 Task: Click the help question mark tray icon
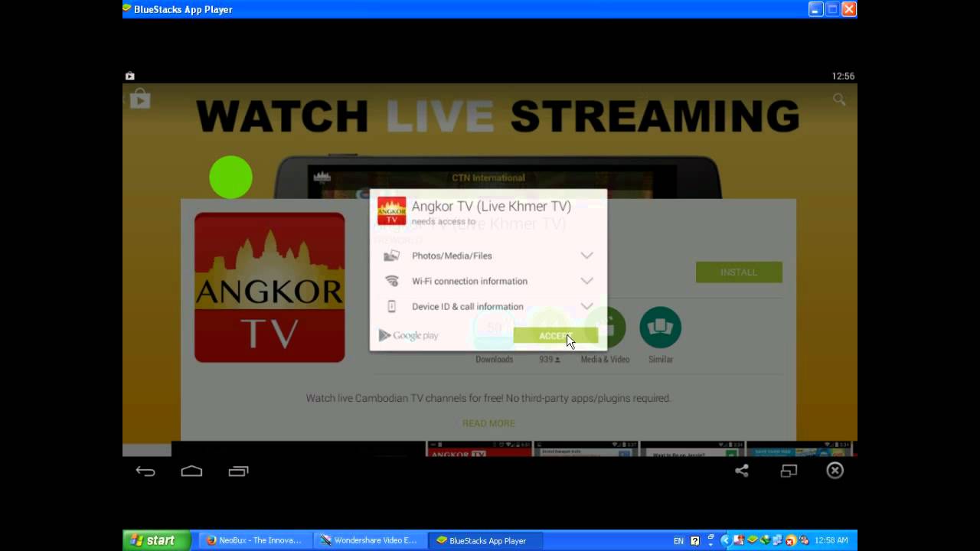(x=695, y=540)
